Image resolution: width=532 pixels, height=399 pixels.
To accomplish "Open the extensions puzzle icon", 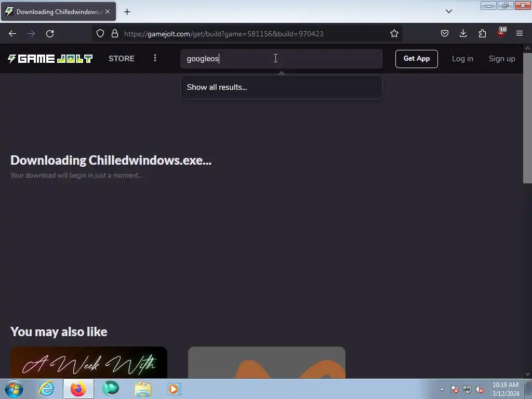I will (482, 34).
